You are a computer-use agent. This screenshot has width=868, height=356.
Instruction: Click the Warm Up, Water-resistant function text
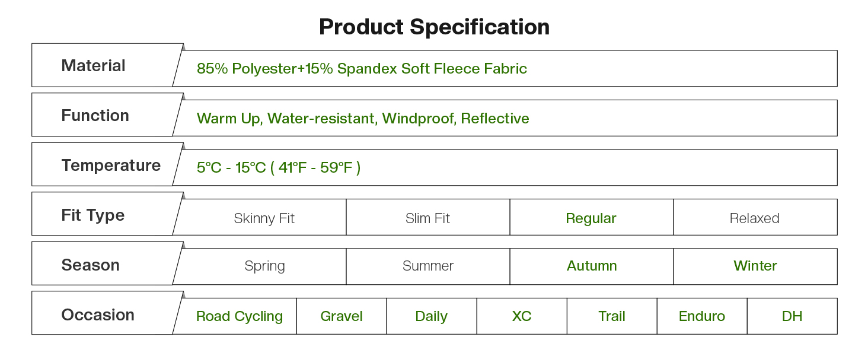pyautogui.click(x=363, y=119)
